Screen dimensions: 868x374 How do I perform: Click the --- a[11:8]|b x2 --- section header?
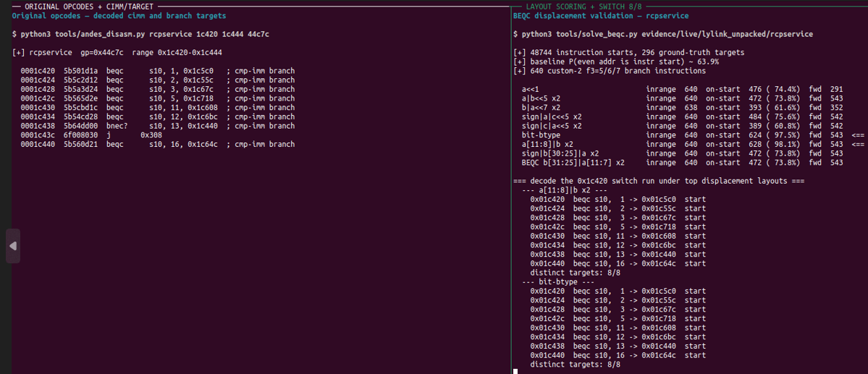(x=566, y=190)
